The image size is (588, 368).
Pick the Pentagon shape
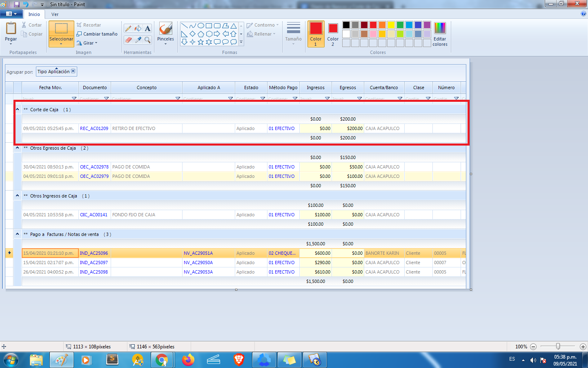coord(200,34)
